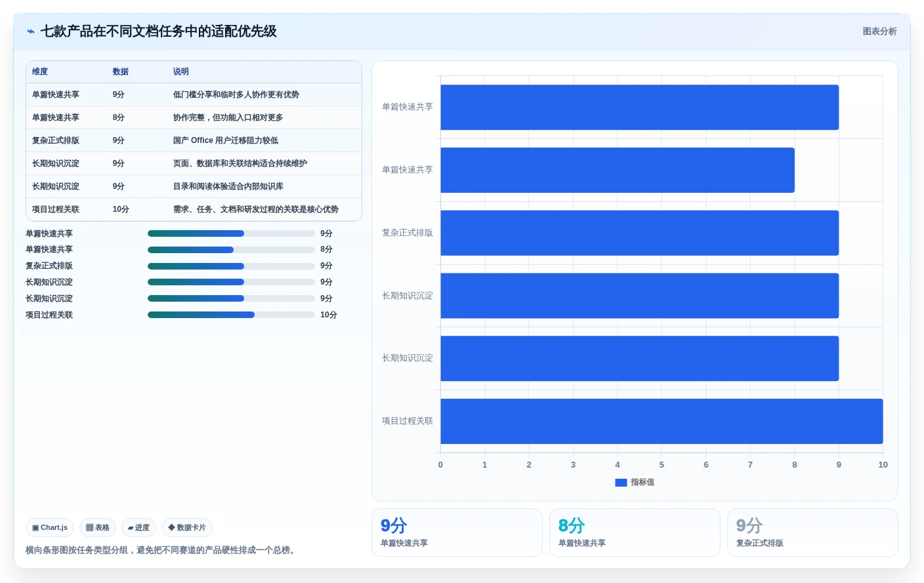Click the footer note starting 横向条形图按任务类型分组
Viewport: 924px width, 583px height.
tap(162, 550)
